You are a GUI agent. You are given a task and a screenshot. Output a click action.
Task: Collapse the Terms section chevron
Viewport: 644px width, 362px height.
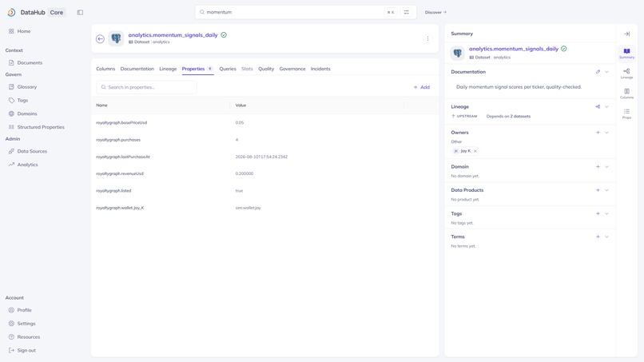pyautogui.click(x=606, y=237)
